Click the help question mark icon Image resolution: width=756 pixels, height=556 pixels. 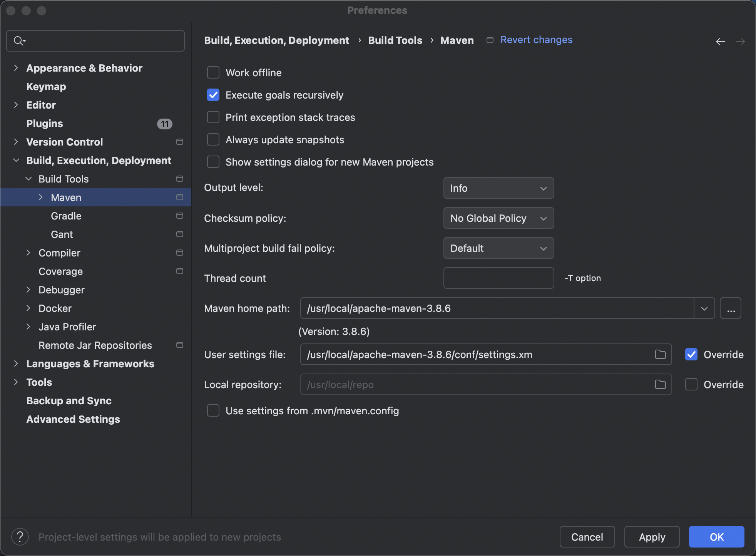coord(20,537)
